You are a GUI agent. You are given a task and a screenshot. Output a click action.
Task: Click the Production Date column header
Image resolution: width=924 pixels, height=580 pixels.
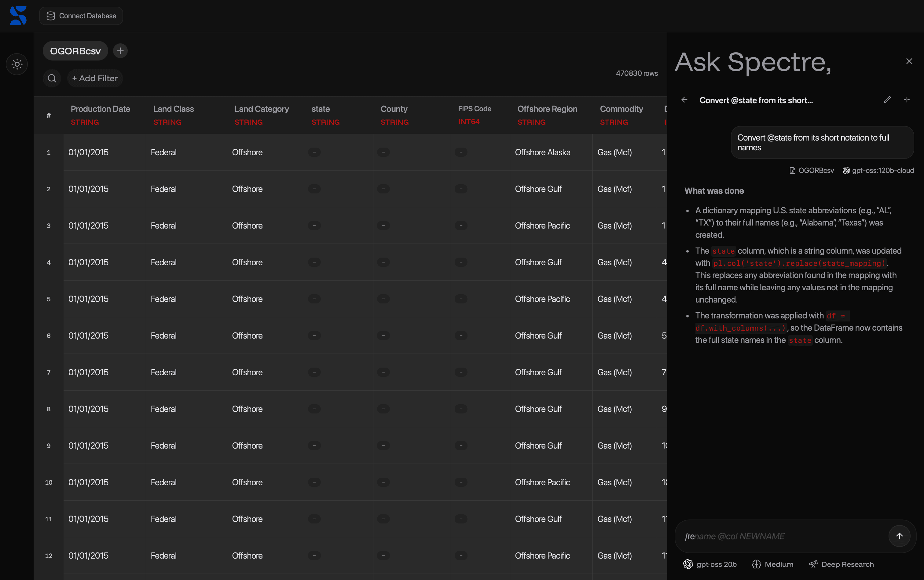(x=100, y=109)
